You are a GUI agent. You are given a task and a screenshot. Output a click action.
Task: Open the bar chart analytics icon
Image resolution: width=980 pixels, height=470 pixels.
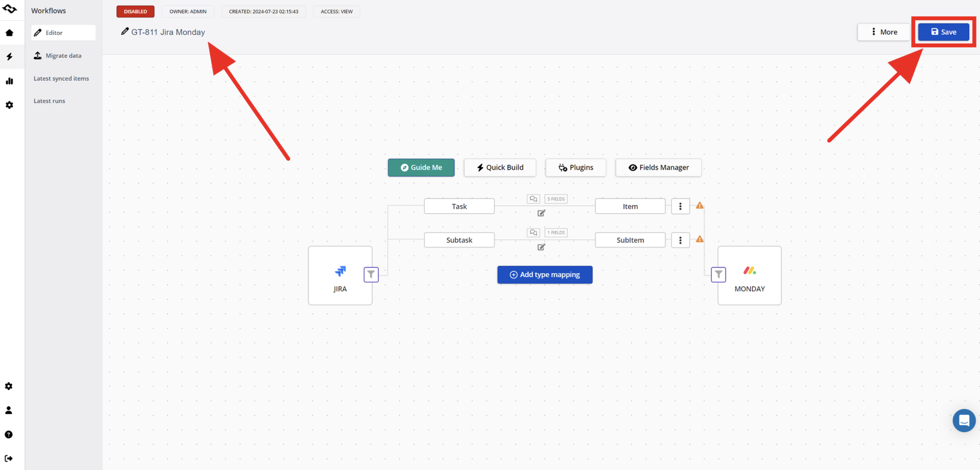tap(10, 81)
